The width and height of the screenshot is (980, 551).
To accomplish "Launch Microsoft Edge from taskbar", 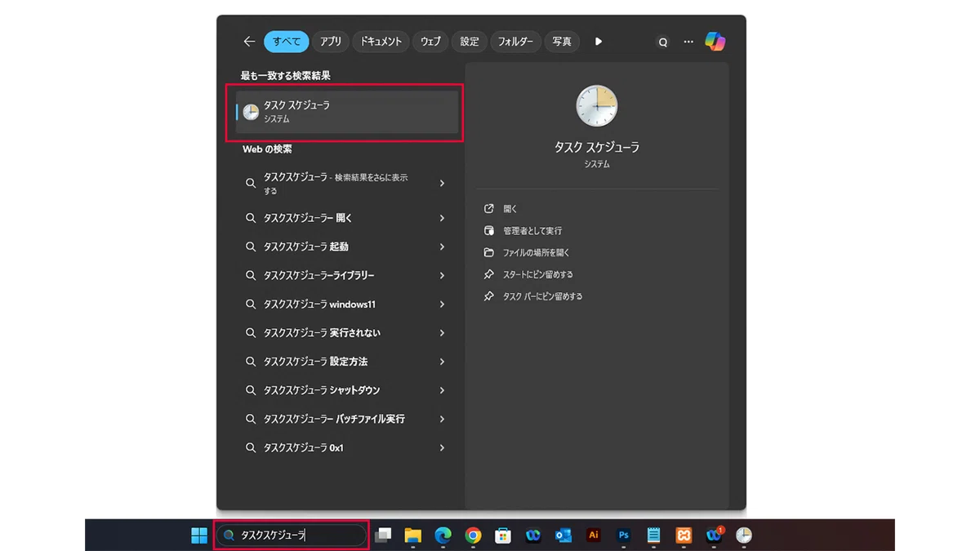I will pos(443,535).
